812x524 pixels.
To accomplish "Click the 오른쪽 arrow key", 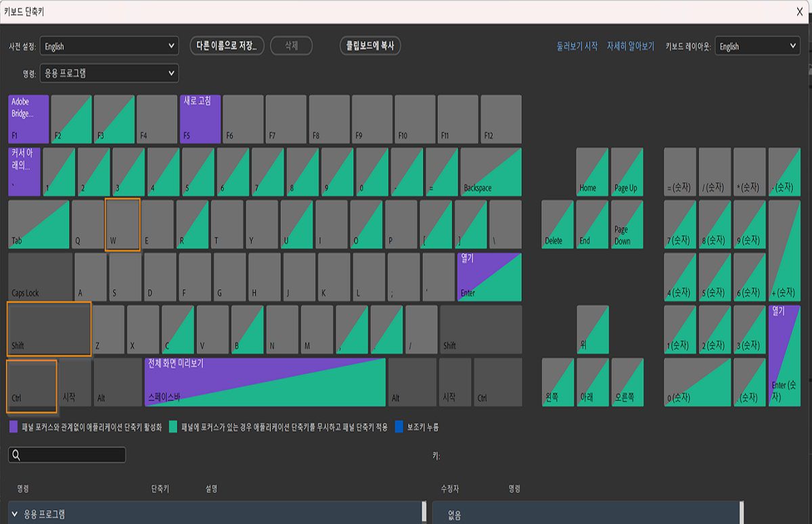I will tap(627, 383).
